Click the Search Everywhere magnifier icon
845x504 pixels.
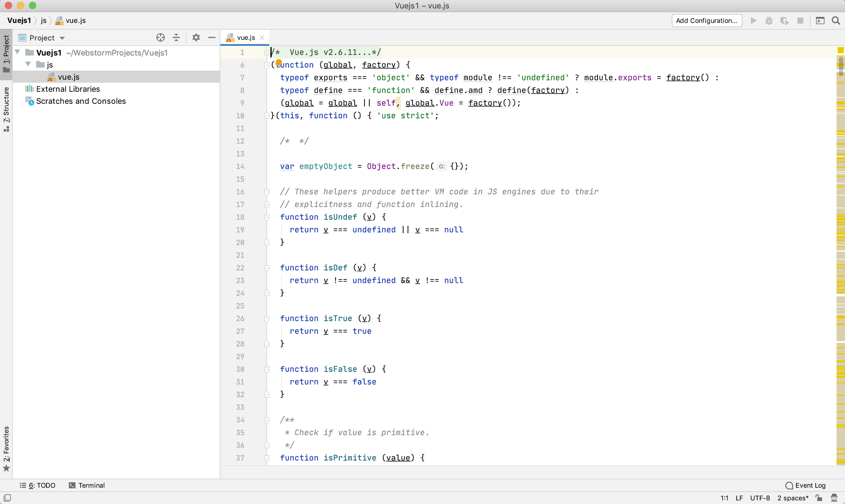(x=835, y=21)
